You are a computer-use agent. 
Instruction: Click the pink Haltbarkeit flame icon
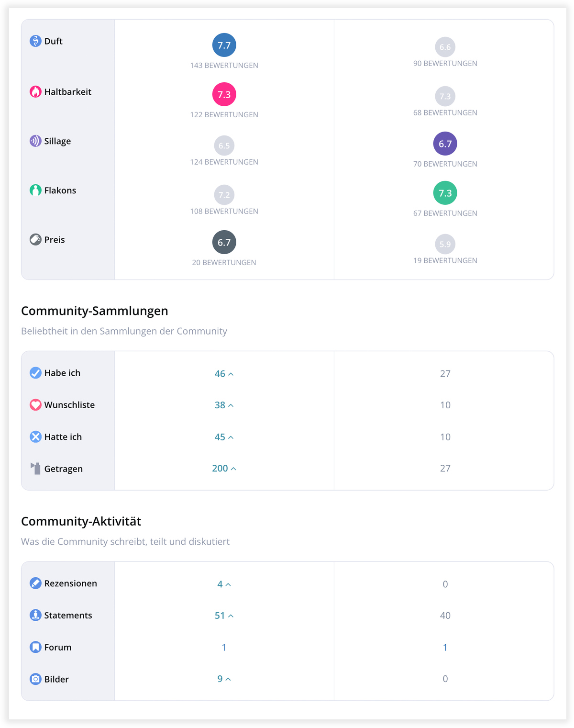point(35,92)
